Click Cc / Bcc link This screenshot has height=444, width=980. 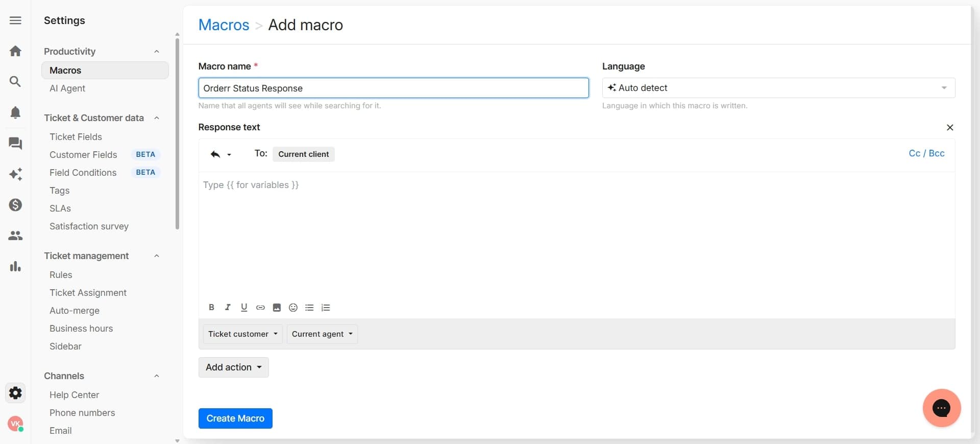pos(926,153)
